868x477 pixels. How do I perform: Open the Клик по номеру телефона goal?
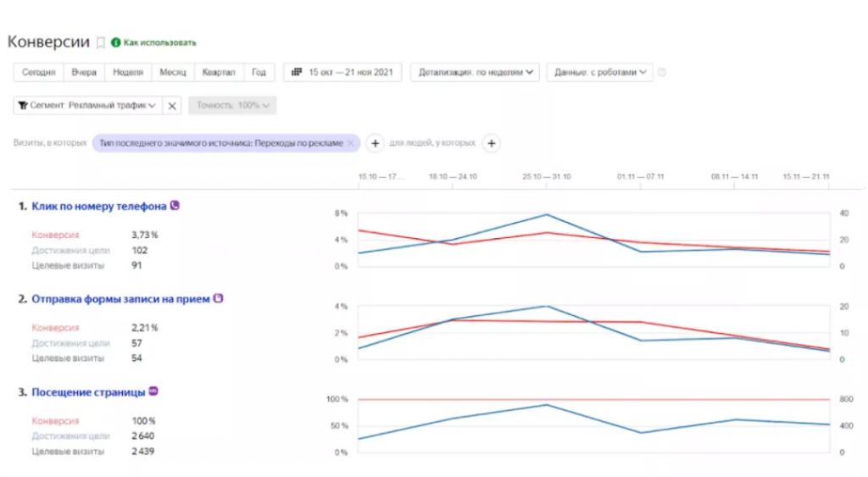pyautogui.click(x=98, y=206)
